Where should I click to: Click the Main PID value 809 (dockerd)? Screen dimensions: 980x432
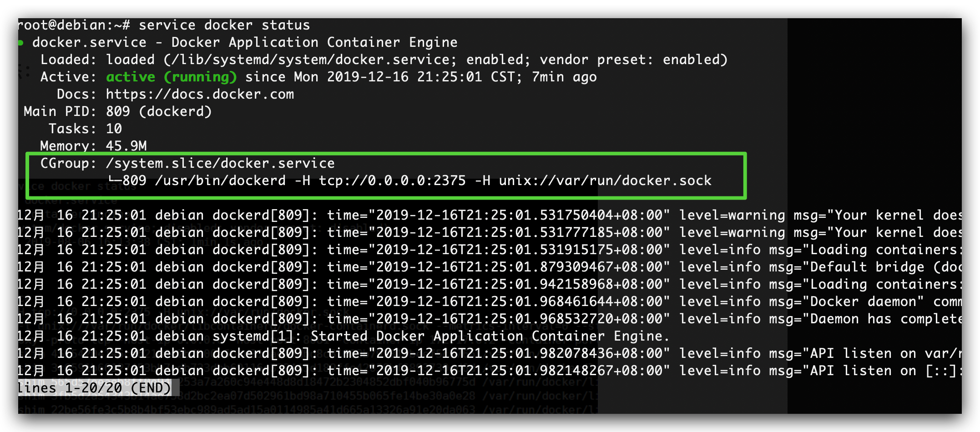point(159,111)
